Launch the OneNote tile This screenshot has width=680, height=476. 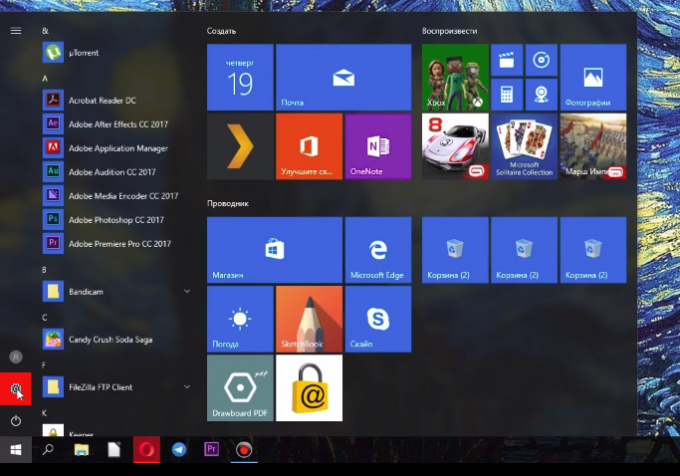(x=378, y=147)
